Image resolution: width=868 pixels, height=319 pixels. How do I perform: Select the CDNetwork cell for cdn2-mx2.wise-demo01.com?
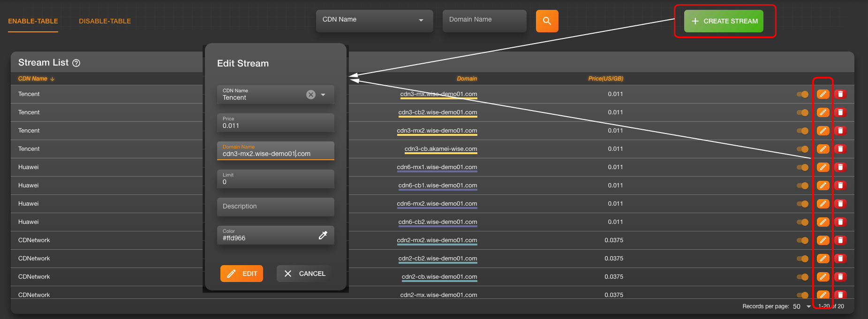[34, 240]
